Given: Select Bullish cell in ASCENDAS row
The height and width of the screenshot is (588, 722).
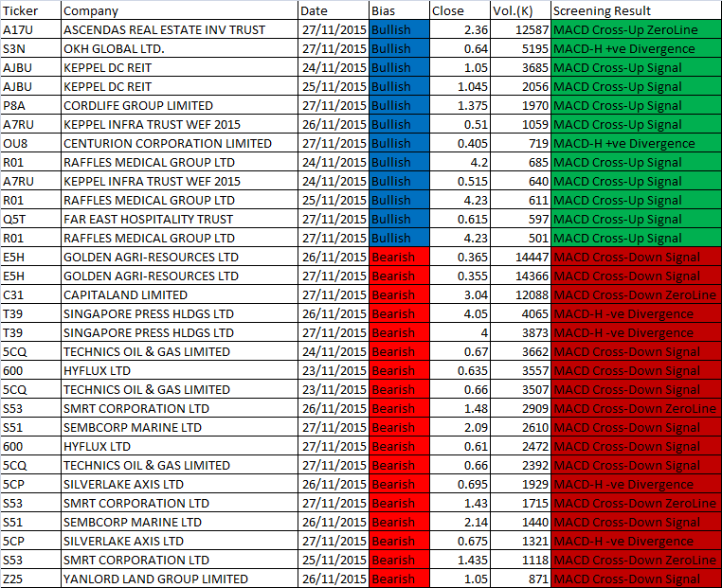Looking at the screenshot, I should [x=399, y=29].
